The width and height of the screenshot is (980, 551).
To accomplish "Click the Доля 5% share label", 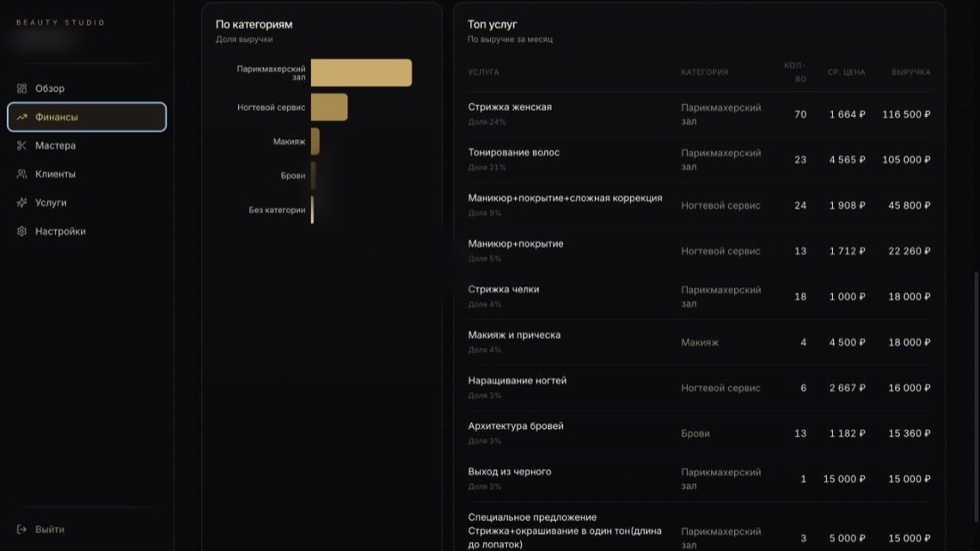I will click(x=485, y=259).
